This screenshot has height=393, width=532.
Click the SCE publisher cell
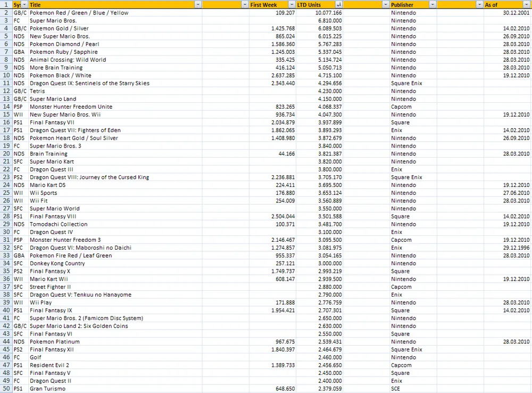[397, 389]
